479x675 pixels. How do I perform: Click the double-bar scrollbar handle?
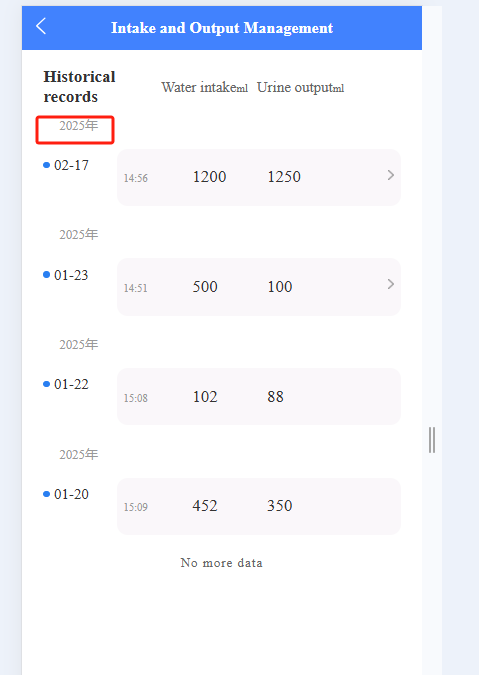click(x=432, y=440)
